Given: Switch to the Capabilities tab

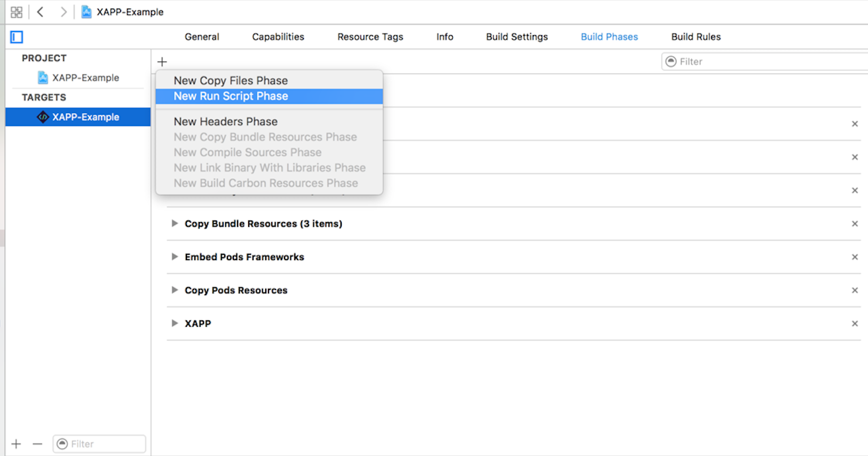Looking at the screenshot, I should [278, 37].
